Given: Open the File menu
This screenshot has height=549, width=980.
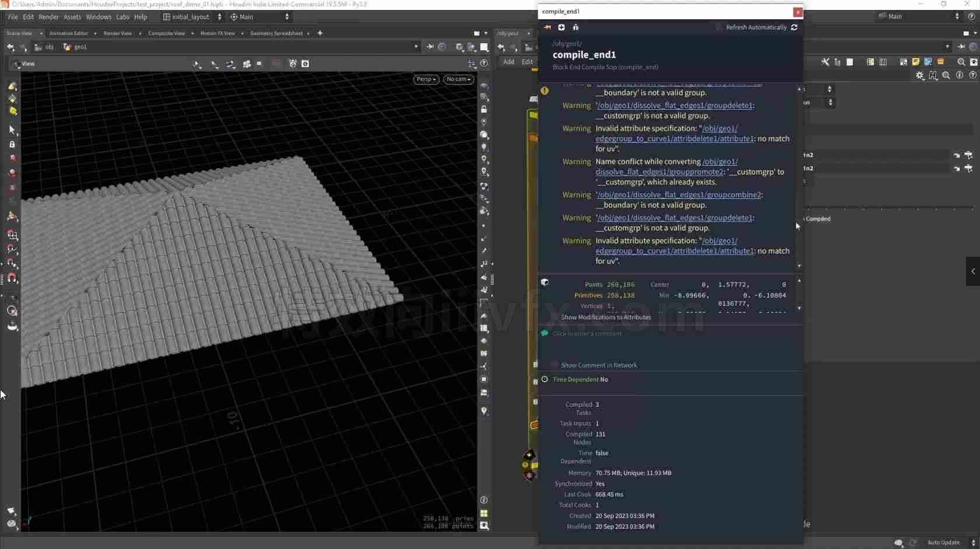Looking at the screenshot, I should [x=13, y=17].
